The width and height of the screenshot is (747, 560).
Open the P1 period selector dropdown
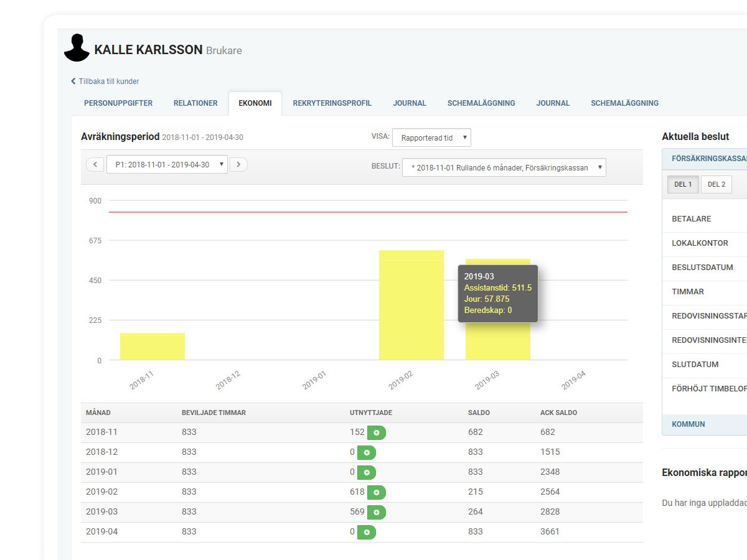pyautogui.click(x=167, y=164)
